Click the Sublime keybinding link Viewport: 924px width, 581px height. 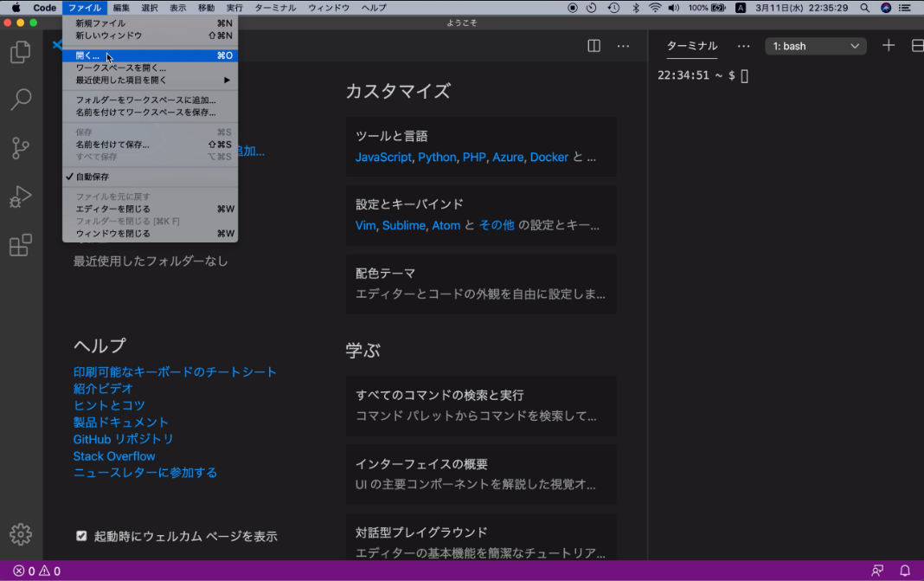(x=404, y=225)
